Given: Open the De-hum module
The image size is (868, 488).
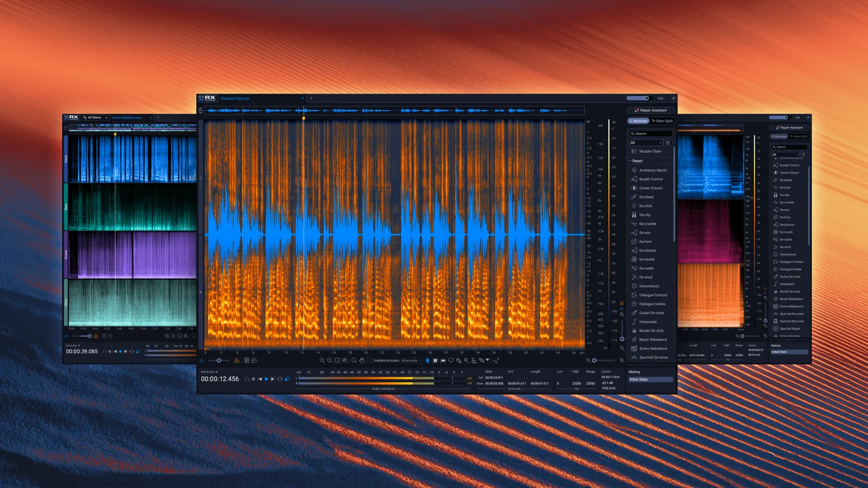Looking at the screenshot, I should (x=642, y=241).
